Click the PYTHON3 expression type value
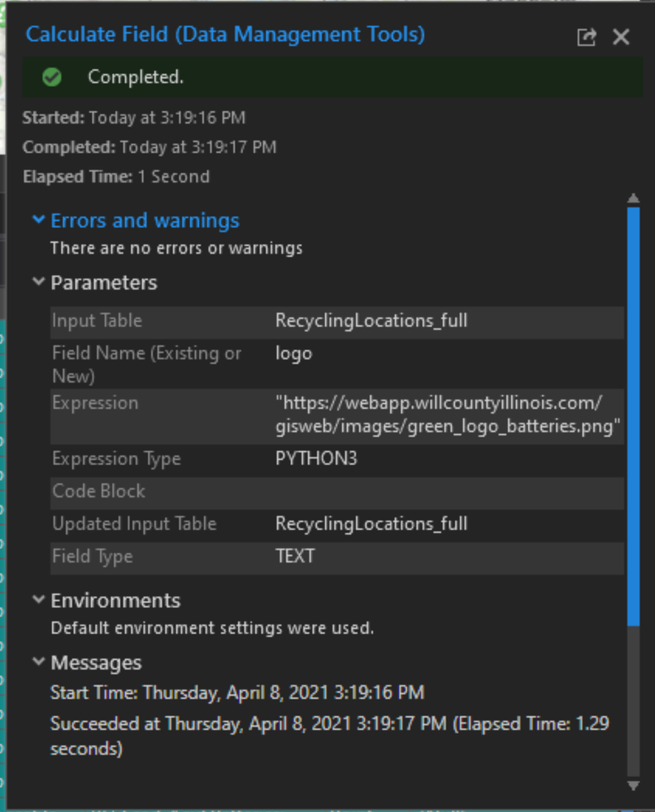The image size is (655, 812). coord(316,458)
